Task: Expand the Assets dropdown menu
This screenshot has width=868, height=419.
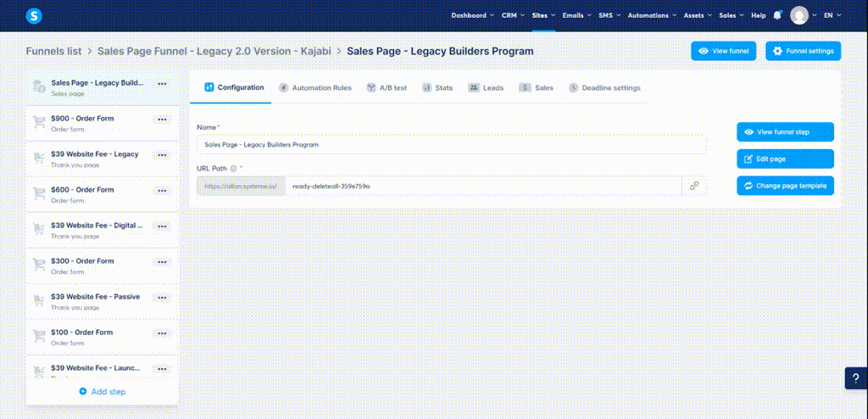Action: point(698,15)
